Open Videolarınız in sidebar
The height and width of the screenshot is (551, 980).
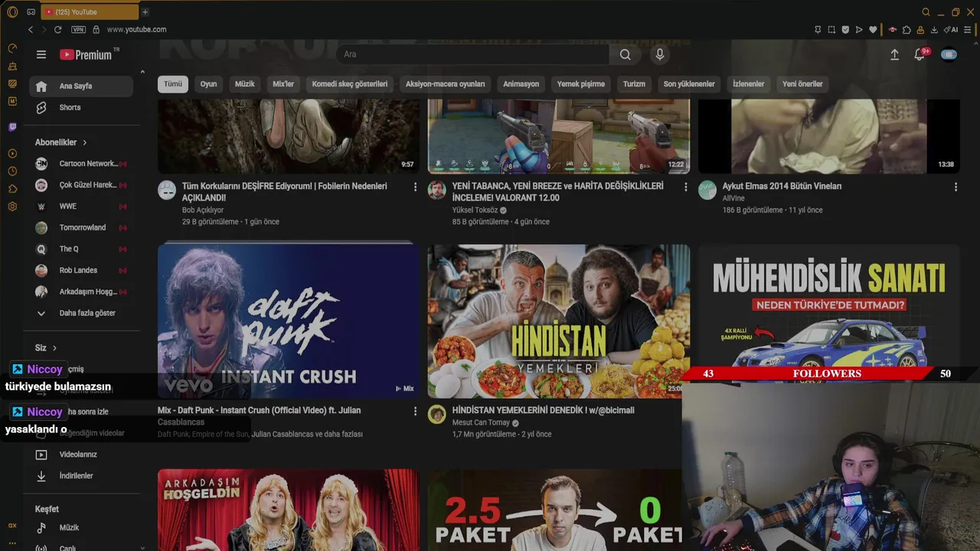(x=81, y=455)
